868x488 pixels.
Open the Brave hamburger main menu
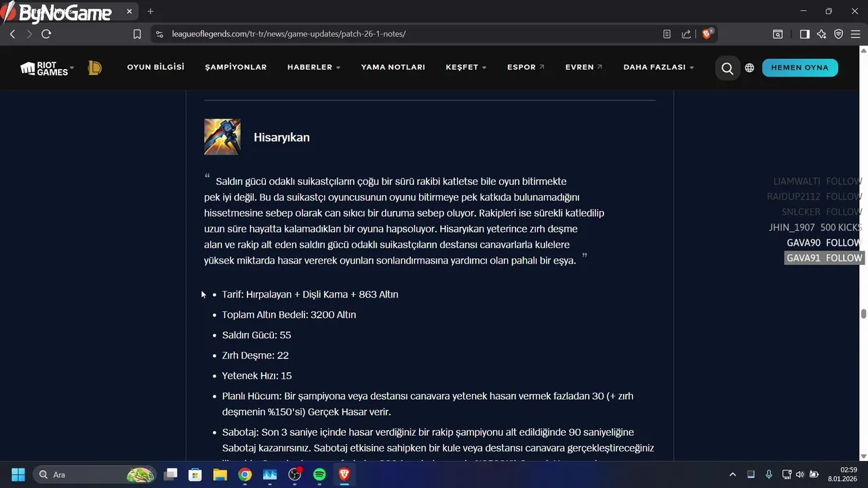(x=855, y=34)
